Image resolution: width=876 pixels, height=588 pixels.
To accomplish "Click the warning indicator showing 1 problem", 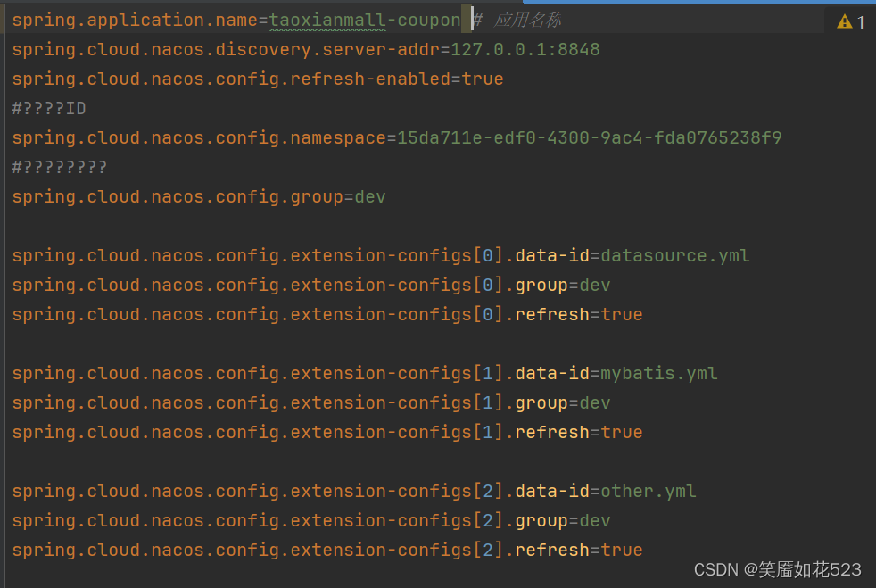I will [849, 20].
